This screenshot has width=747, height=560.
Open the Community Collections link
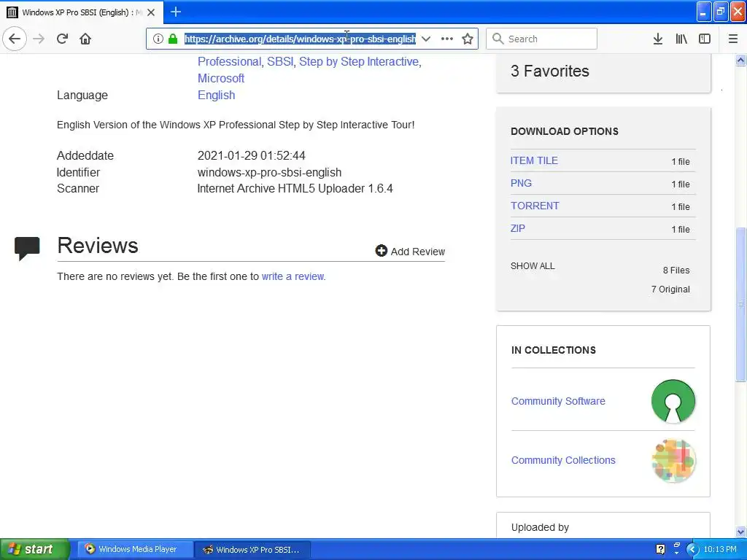click(563, 460)
